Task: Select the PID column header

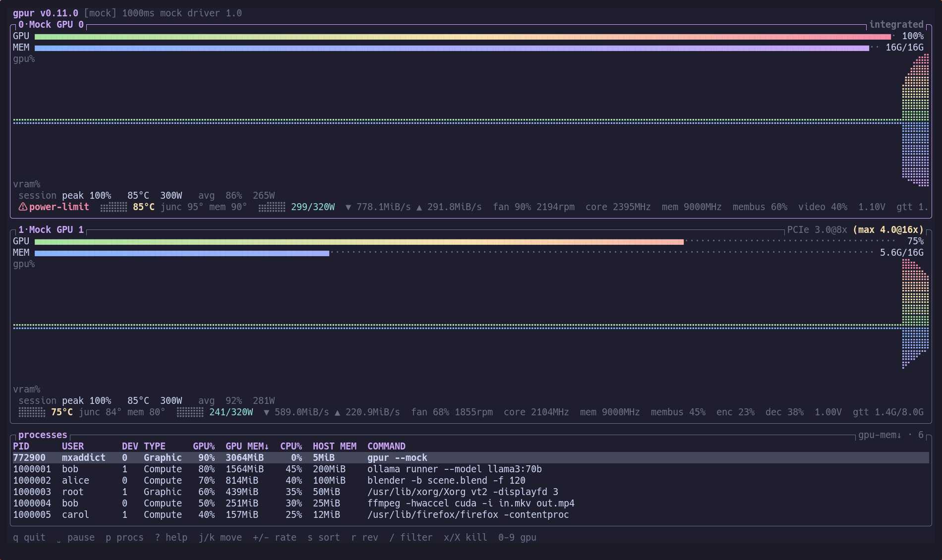Action: coord(21,446)
